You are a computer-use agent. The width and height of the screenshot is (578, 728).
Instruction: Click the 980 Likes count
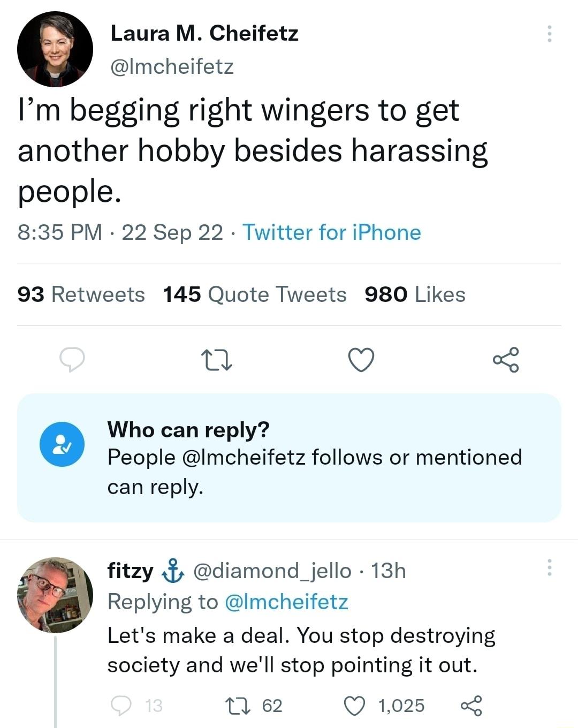click(x=415, y=294)
